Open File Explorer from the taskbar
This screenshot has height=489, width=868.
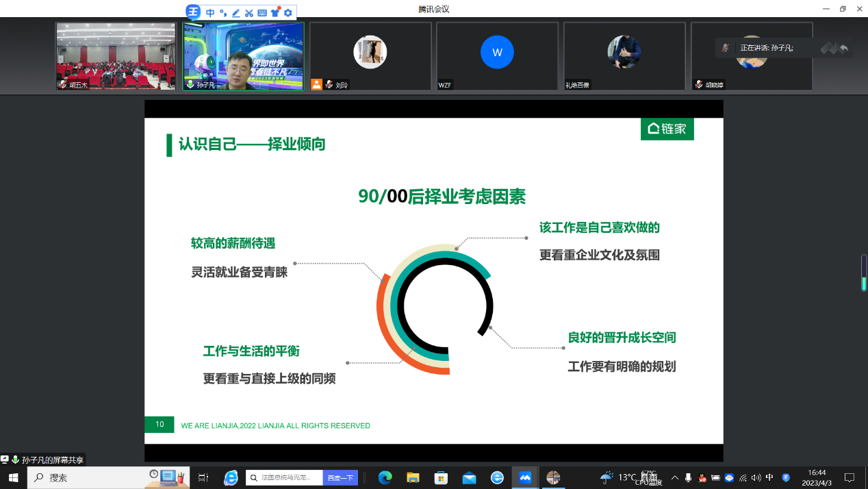(x=413, y=477)
